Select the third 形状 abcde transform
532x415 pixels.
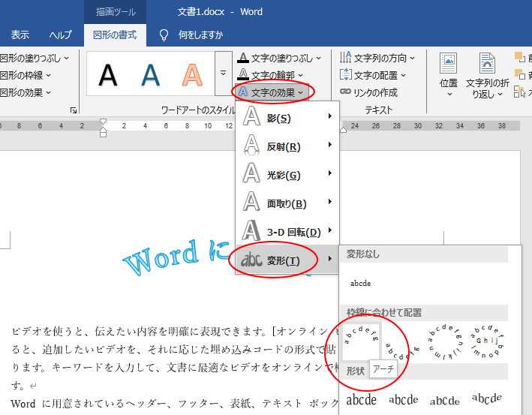point(445,400)
